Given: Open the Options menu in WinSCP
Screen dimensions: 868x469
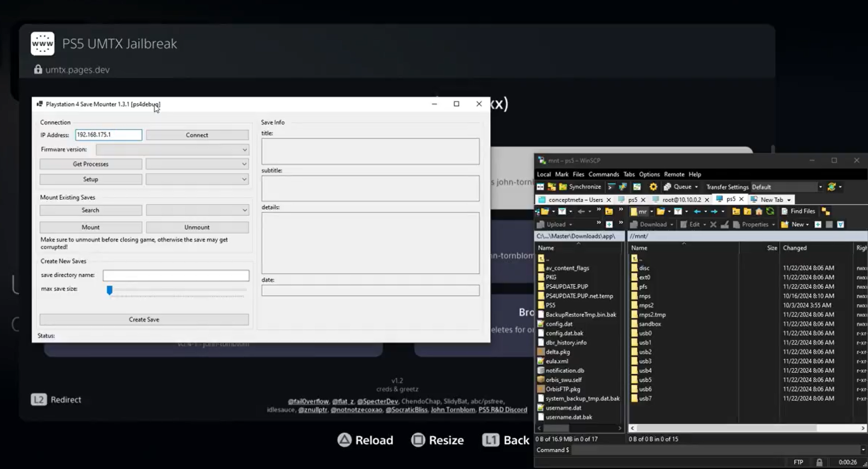Looking at the screenshot, I should pyautogui.click(x=649, y=174).
